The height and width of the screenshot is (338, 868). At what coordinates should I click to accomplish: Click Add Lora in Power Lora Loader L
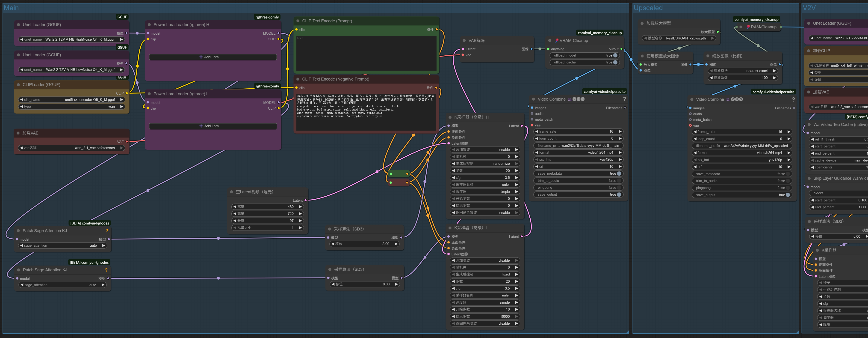tap(213, 126)
